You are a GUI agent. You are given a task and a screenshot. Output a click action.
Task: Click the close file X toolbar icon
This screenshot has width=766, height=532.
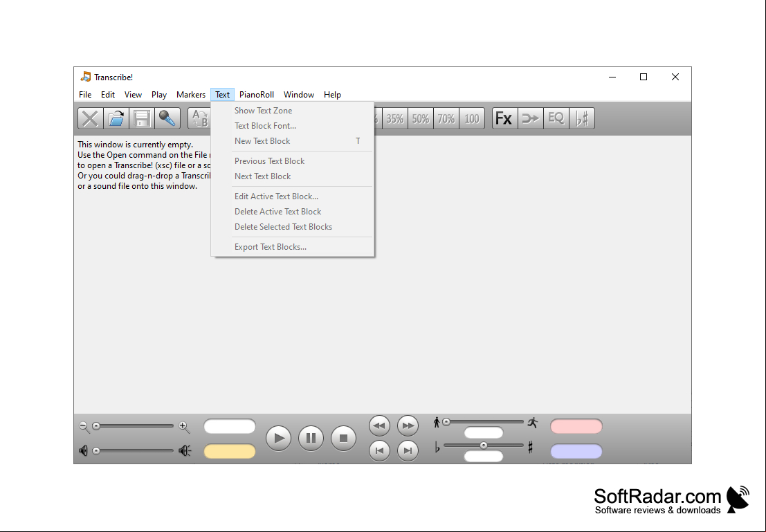pos(91,119)
